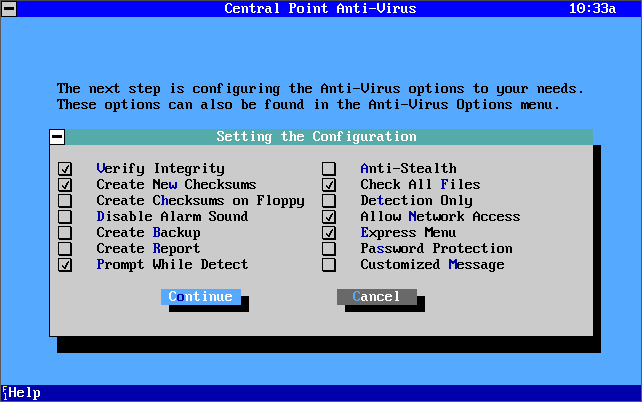Enable the Create Report checkbox
The height and width of the screenshot is (402, 642).
pos(65,249)
